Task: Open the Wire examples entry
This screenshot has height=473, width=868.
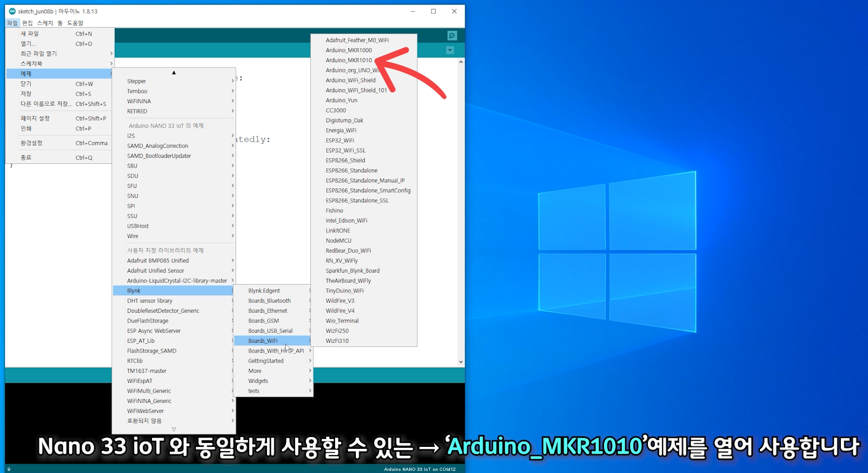Action: coord(174,236)
